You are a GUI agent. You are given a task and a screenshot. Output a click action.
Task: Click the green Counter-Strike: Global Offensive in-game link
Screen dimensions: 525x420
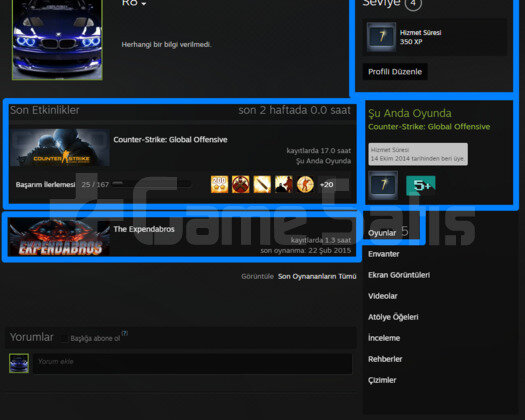click(429, 127)
